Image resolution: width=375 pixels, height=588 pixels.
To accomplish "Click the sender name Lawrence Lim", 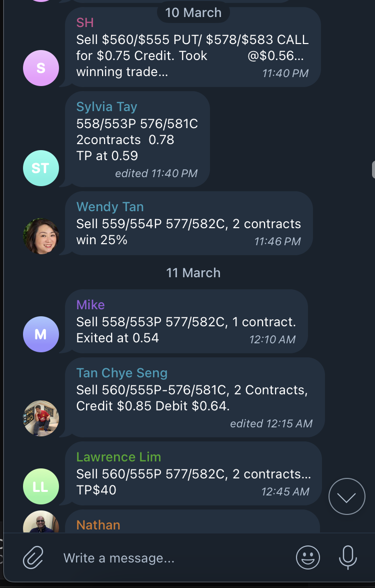I will click(118, 457).
